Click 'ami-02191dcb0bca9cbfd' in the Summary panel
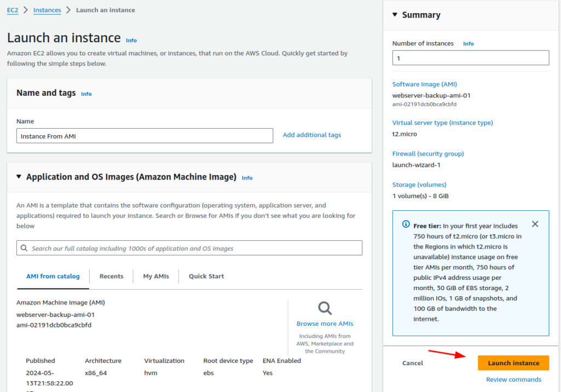The height and width of the screenshot is (392, 561). pos(425,104)
